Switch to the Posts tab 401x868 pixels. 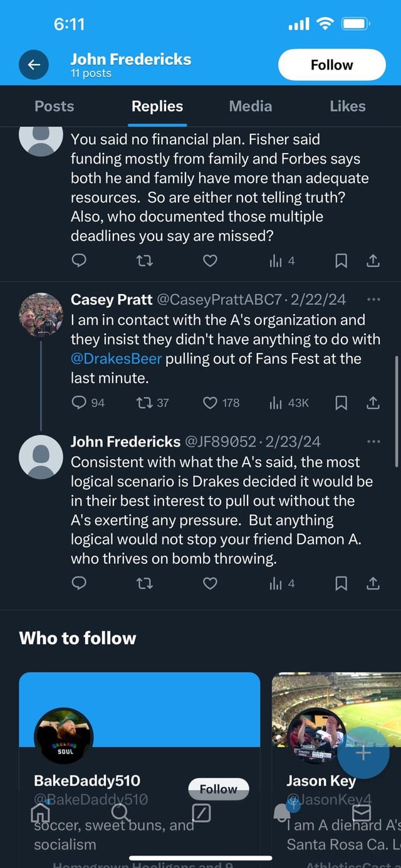[x=54, y=106]
